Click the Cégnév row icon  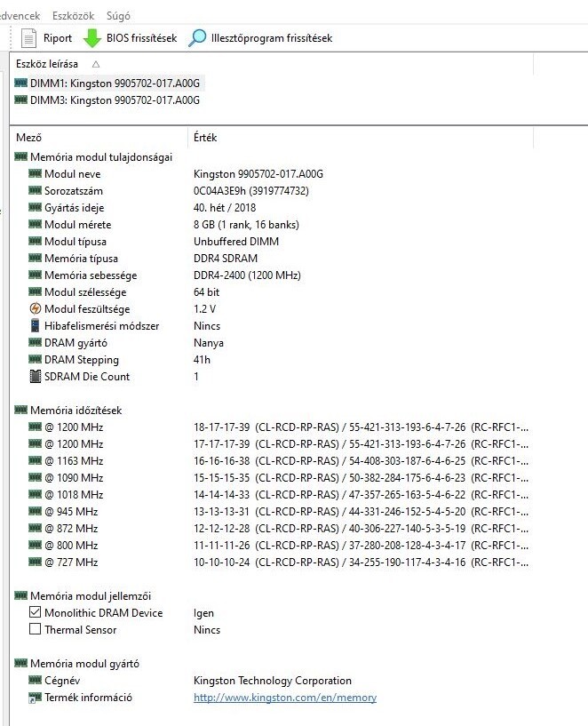pos(36,680)
